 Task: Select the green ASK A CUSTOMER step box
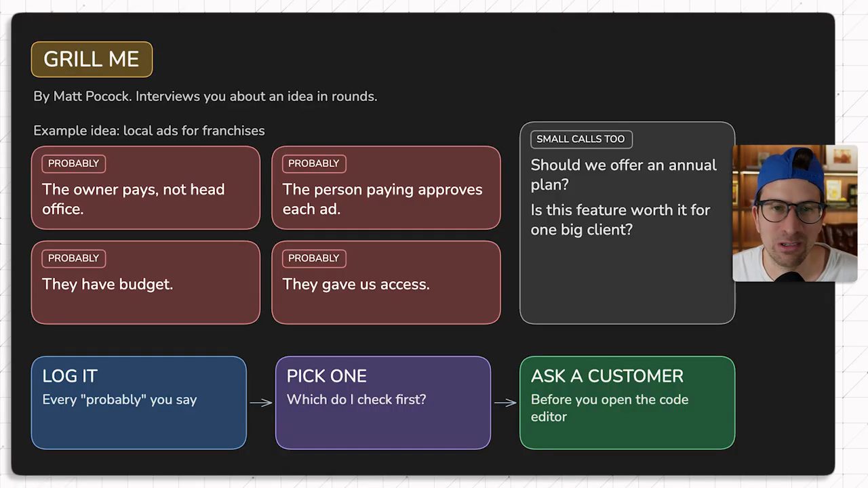[627, 403]
